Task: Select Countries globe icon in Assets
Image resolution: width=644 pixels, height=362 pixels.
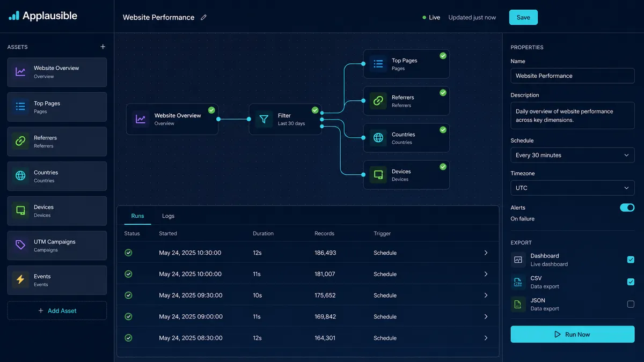Action: point(20,176)
